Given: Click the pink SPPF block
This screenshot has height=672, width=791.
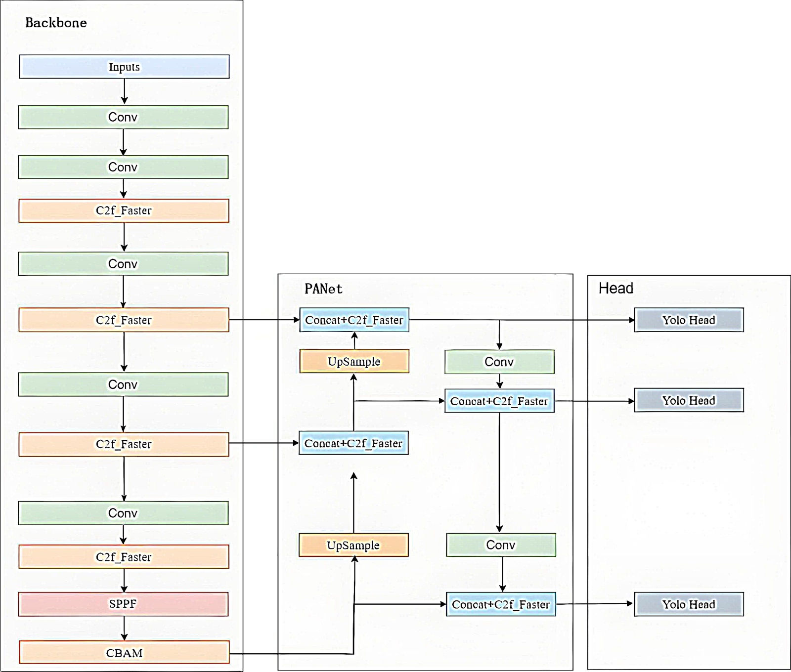Looking at the screenshot, I should 123,604.
